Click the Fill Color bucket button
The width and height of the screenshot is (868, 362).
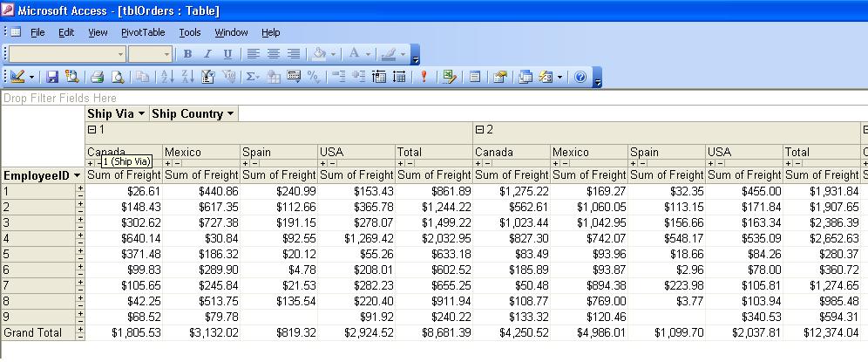tap(319, 54)
